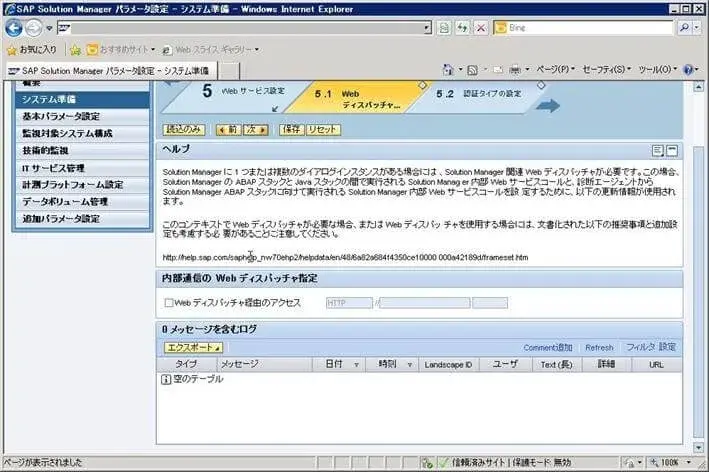
Task: Click roadmap step 5.2 認証タイプの設定
Action: click(x=479, y=94)
